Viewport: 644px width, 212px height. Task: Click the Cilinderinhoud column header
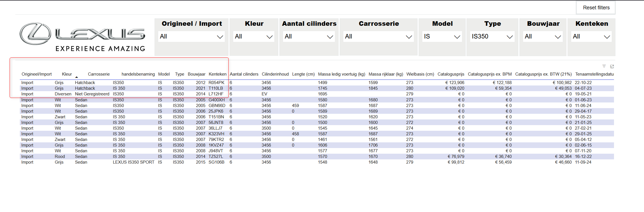(x=275, y=74)
